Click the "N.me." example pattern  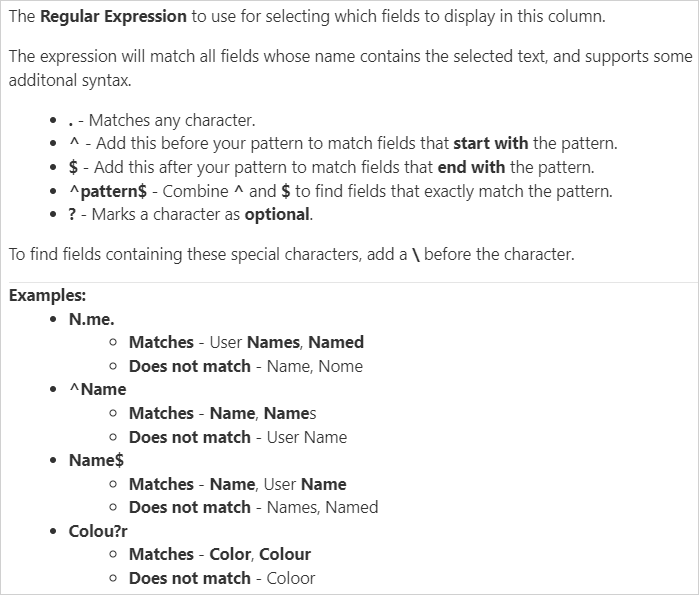(x=92, y=319)
